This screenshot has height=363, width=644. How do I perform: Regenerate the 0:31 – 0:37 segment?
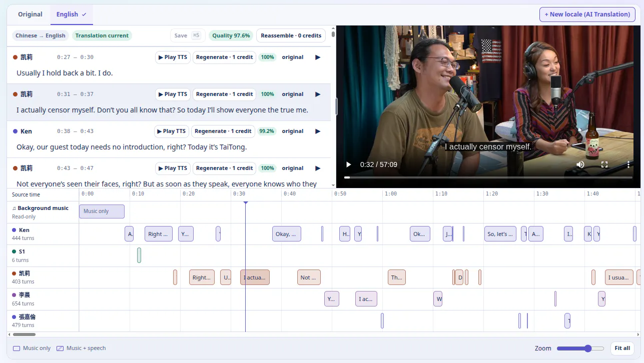click(224, 94)
